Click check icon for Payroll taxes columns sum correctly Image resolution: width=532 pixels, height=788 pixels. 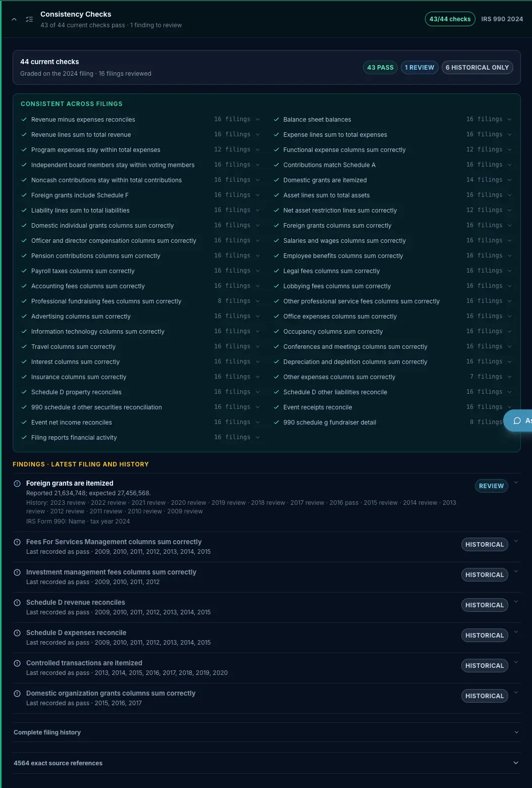24,271
